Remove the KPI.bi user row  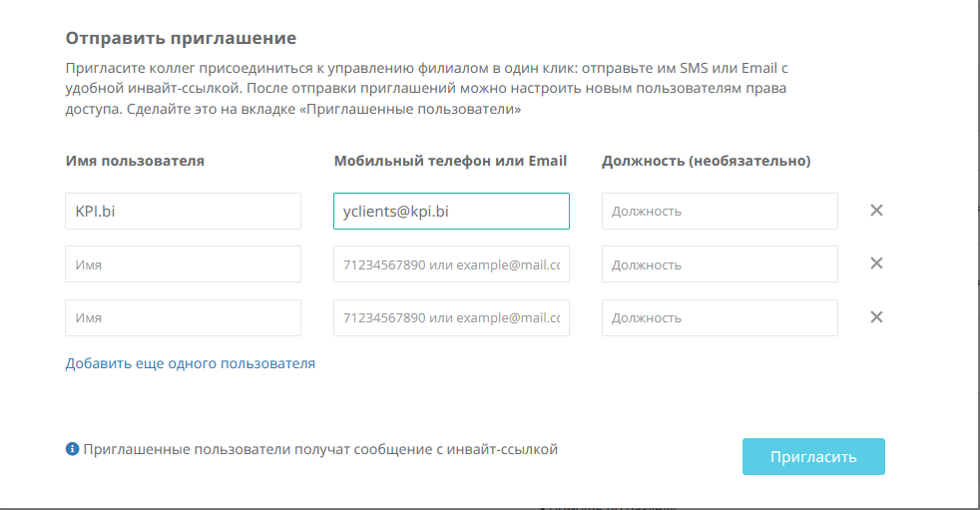876,211
